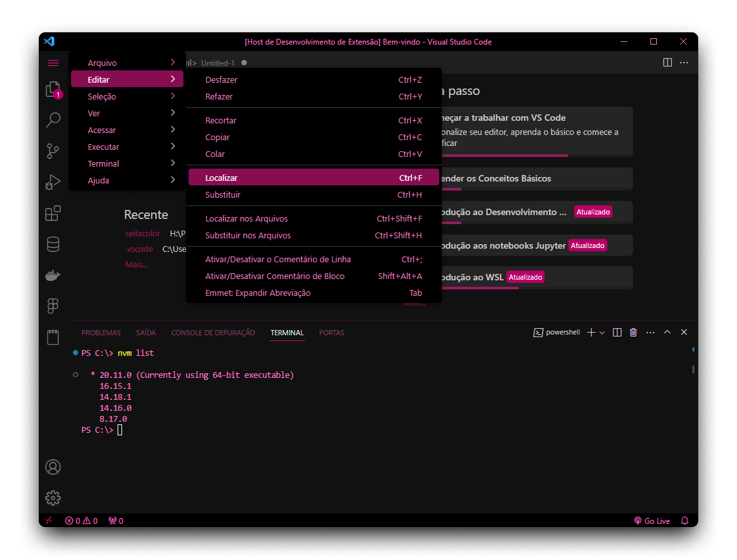Image resolution: width=737 pixels, height=560 pixels.
Task: Open the Extensions view
Action: pyautogui.click(x=53, y=213)
